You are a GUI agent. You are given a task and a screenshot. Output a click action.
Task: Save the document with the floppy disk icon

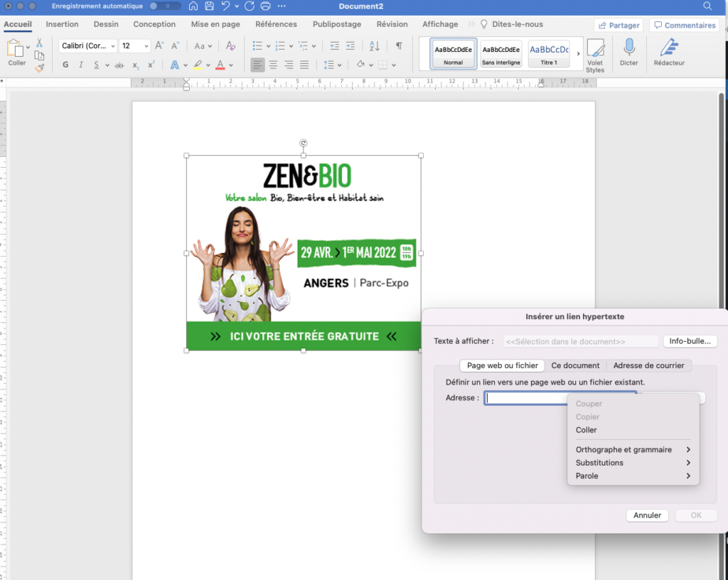(210, 6)
